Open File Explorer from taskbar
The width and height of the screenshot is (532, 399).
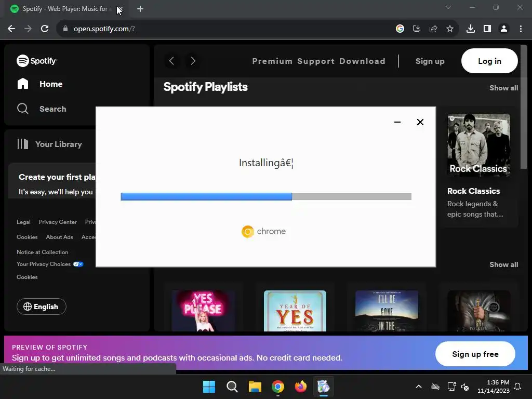point(255,387)
